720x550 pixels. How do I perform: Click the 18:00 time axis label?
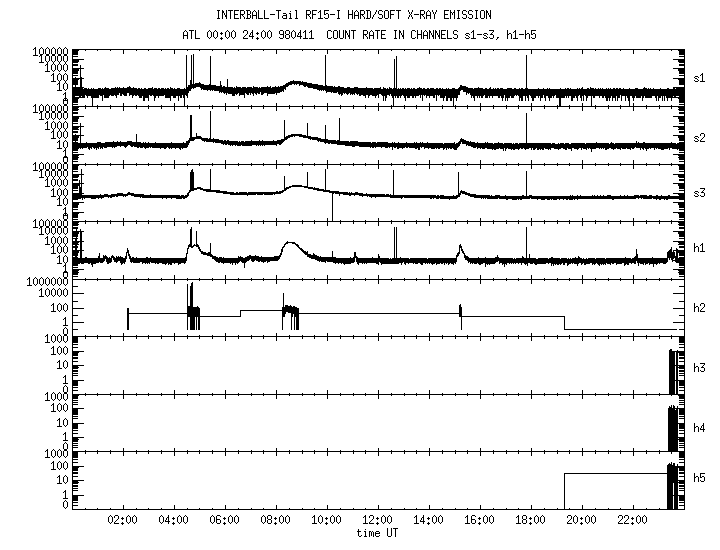coord(530,520)
